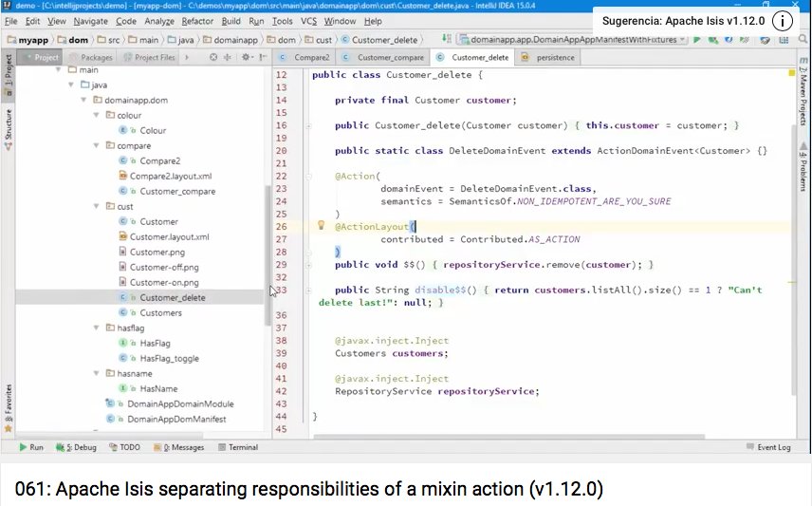The image size is (812, 506).
Task: Open the File menu
Action: [x=10, y=21]
